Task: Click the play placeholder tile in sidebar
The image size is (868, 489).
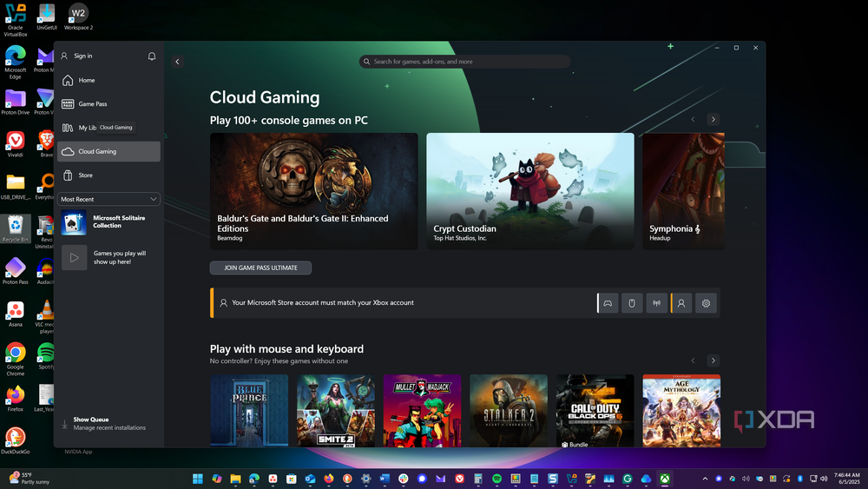Action: click(74, 257)
